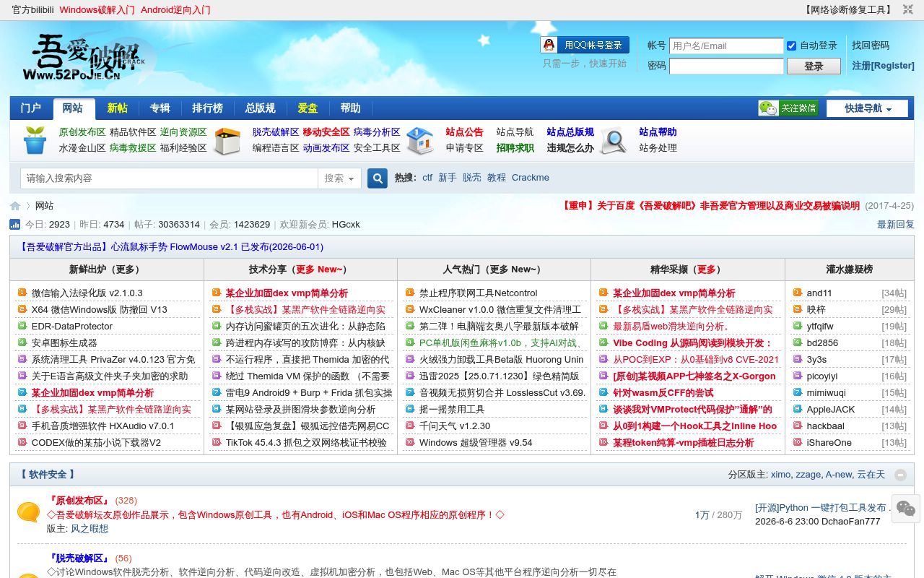Click the 登录 login button

click(x=814, y=66)
